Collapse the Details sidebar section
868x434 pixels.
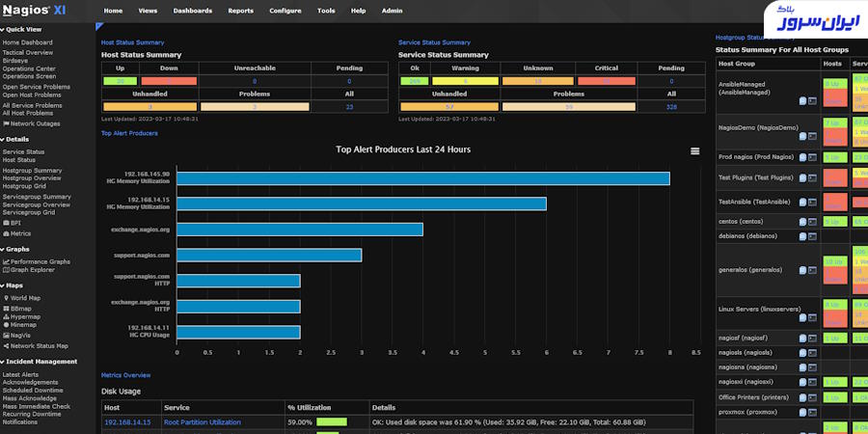click(15, 140)
